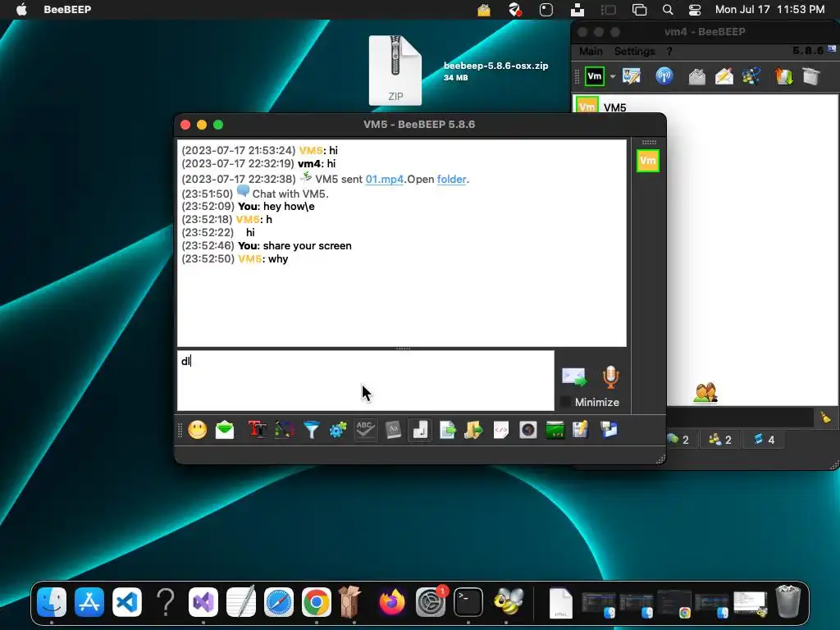This screenshot has height=630, width=840.
Task: Open Google Chrome from the dock
Action: (316, 602)
